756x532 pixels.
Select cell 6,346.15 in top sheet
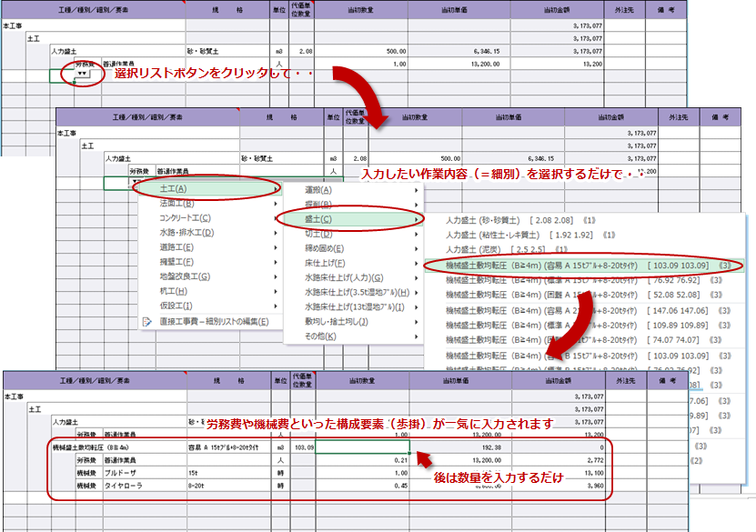pyautogui.click(x=459, y=51)
